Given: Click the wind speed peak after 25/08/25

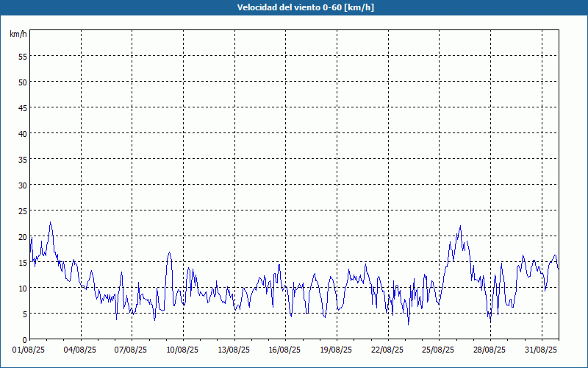Looking at the screenshot, I should click(460, 227).
